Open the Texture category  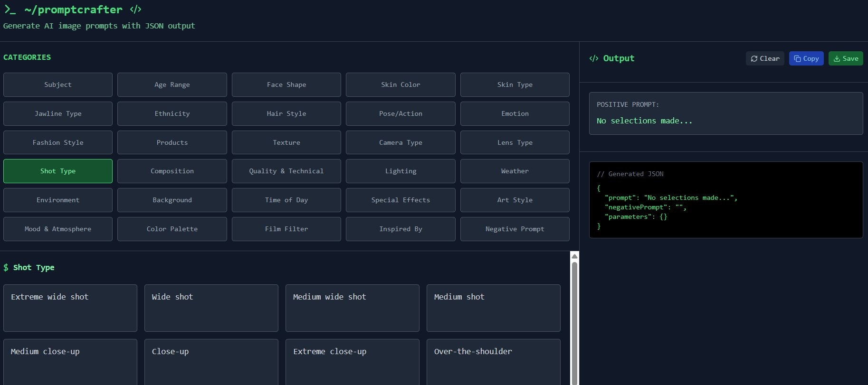[x=286, y=142]
